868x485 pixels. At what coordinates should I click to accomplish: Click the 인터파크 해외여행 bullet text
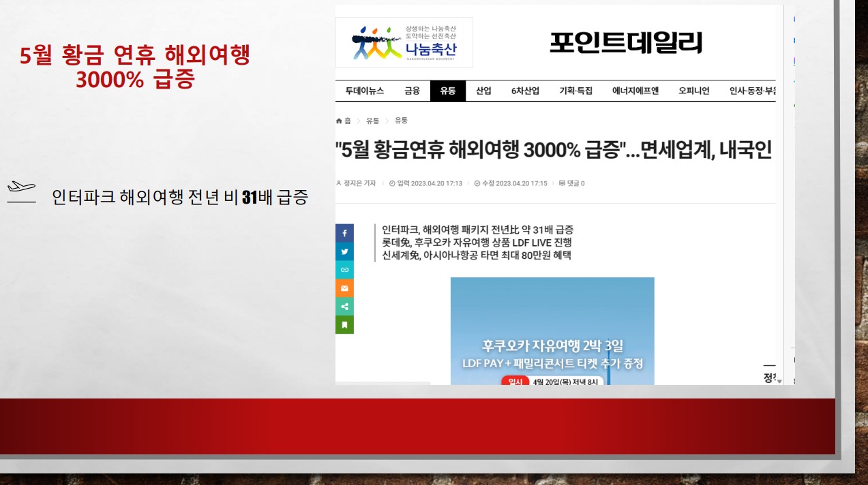click(180, 198)
